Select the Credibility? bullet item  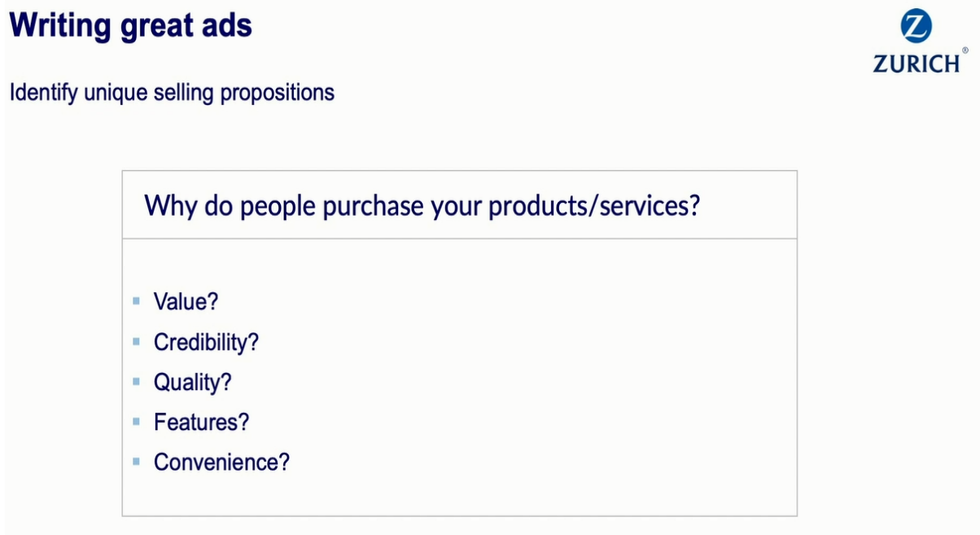[206, 342]
